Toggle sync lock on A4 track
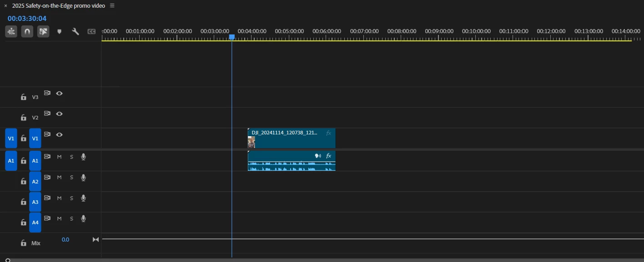This screenshot has height=262, width=644. [x=47, y=218]
